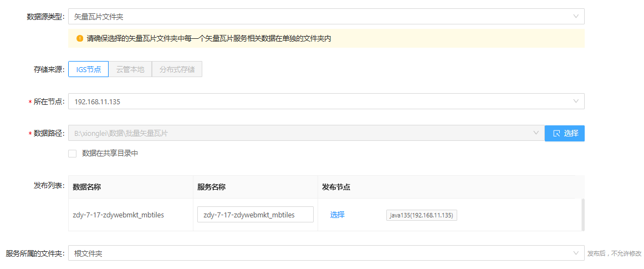The image size is (644, 269).
Task: Select the 分布式存储 storage source
Action: [x=177, y=69]
